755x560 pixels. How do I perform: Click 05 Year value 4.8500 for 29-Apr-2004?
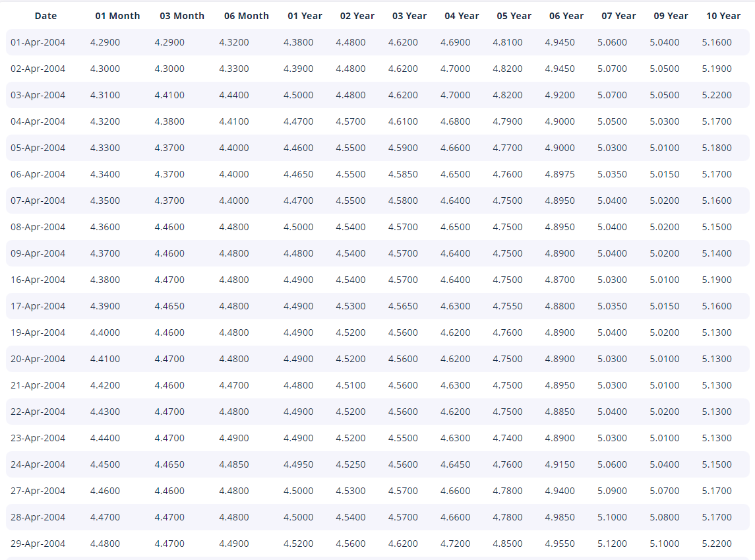click(x=508, y=544)
